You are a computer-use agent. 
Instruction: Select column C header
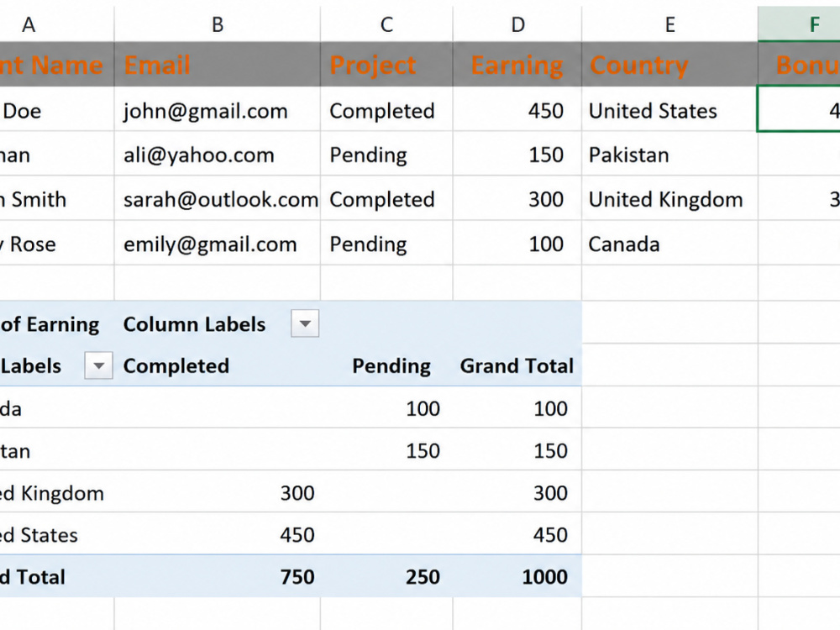tap(386, 24)
